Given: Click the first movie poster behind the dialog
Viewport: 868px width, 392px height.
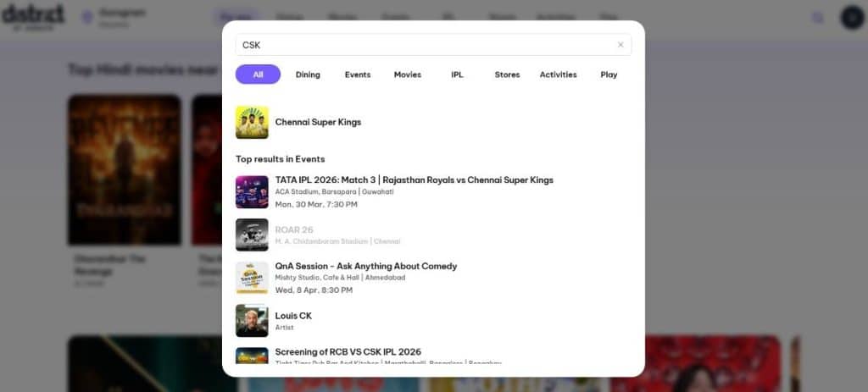Looking at the screenshot, I should tap(125, 169).
